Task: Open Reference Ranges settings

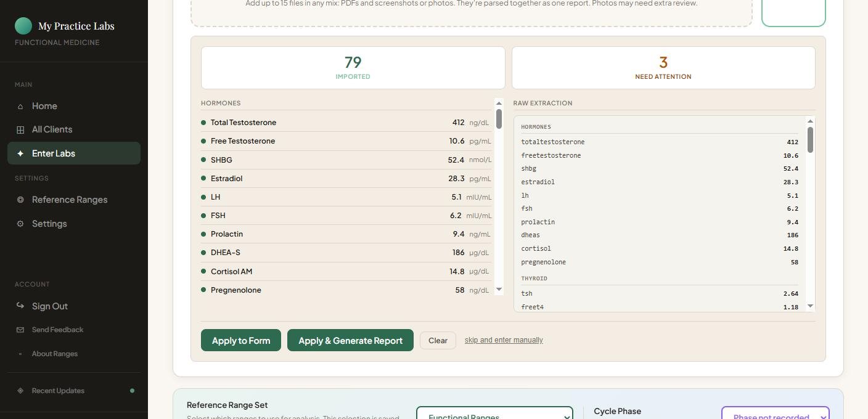Action: pos(74,200)
